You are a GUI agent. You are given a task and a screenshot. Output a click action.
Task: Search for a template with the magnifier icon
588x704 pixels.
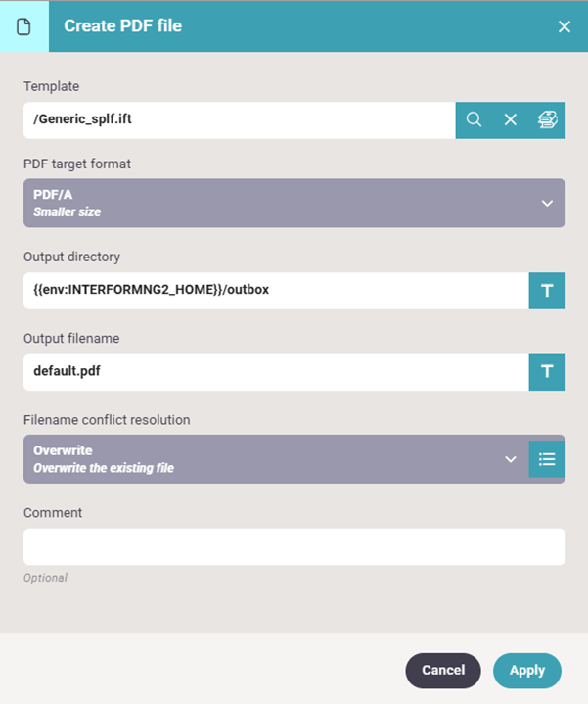pos(474,119)
